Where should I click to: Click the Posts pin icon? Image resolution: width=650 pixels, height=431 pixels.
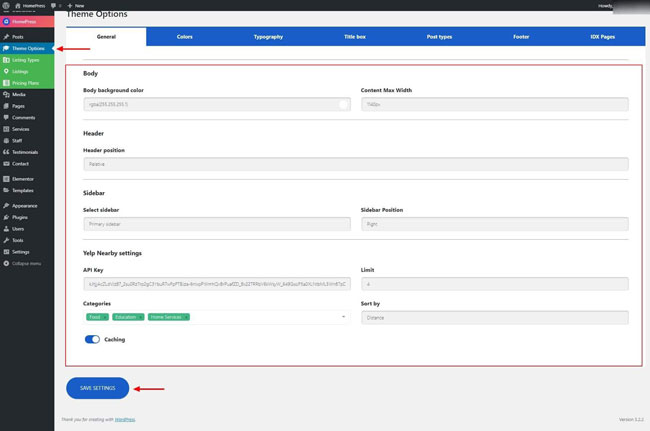coord(6,37)
